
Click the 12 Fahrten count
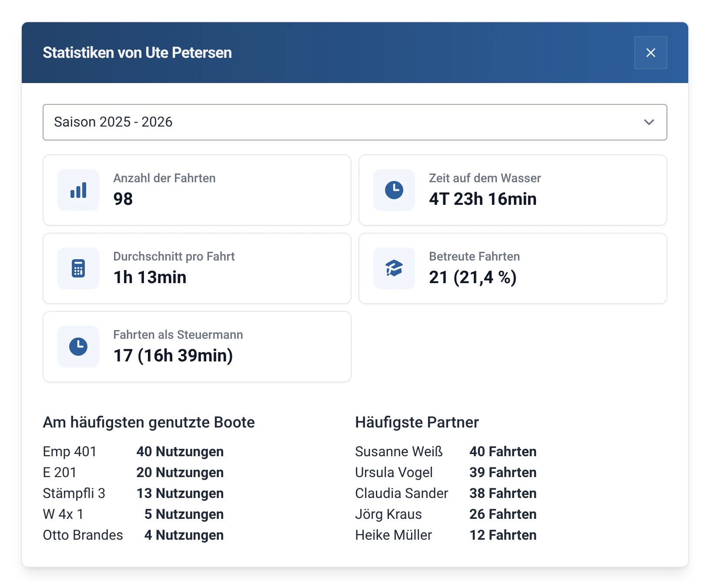pyautogui.click(x=503, y=535)
